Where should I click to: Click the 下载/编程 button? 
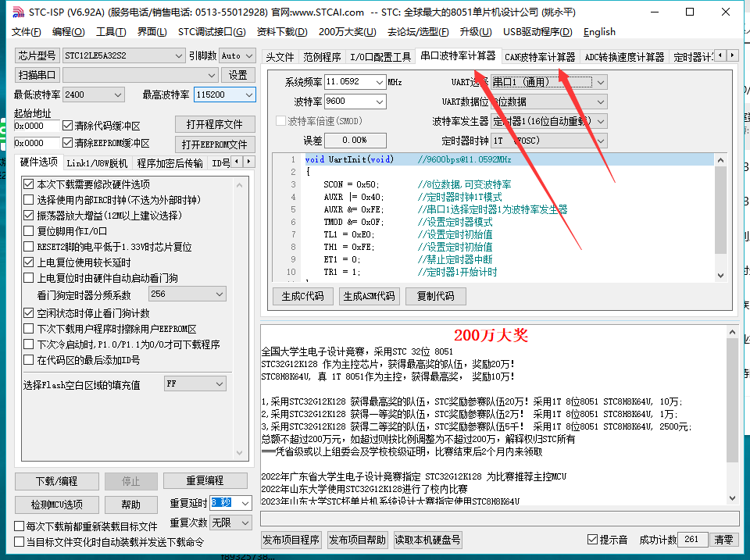coord(57,481)
